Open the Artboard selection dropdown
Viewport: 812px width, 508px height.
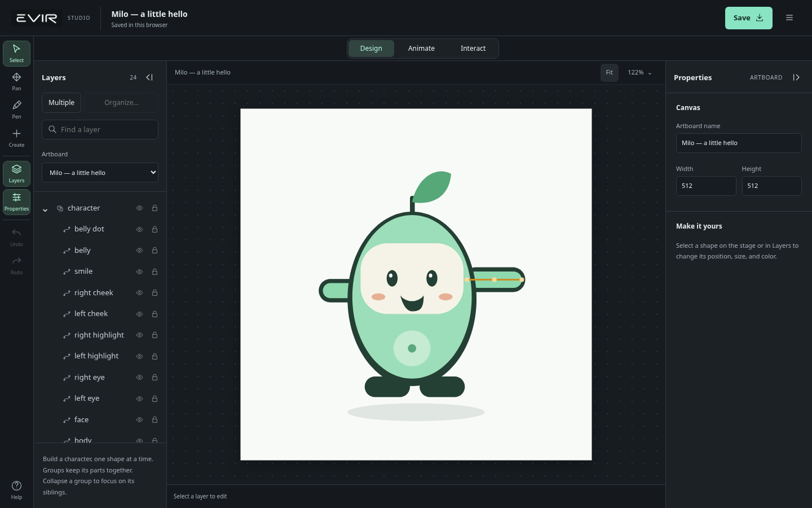[100, 173]
